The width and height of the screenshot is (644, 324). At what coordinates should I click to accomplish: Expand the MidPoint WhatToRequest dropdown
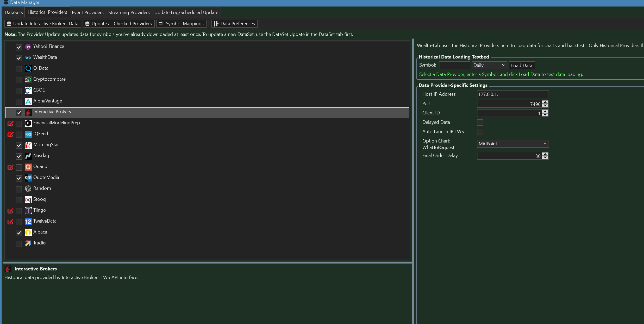coord(512,144)
